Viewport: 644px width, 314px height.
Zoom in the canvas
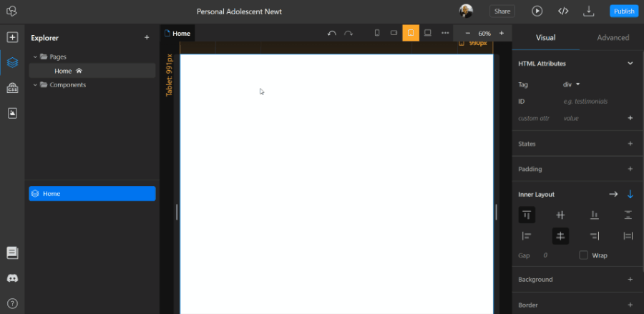coord(501,33)
